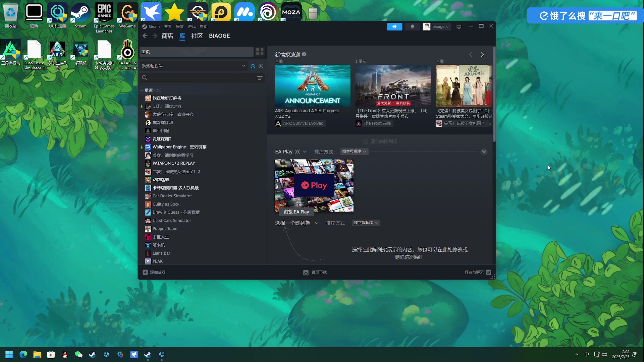
Task: Open the Steam menu
Action: coord(154,27)
